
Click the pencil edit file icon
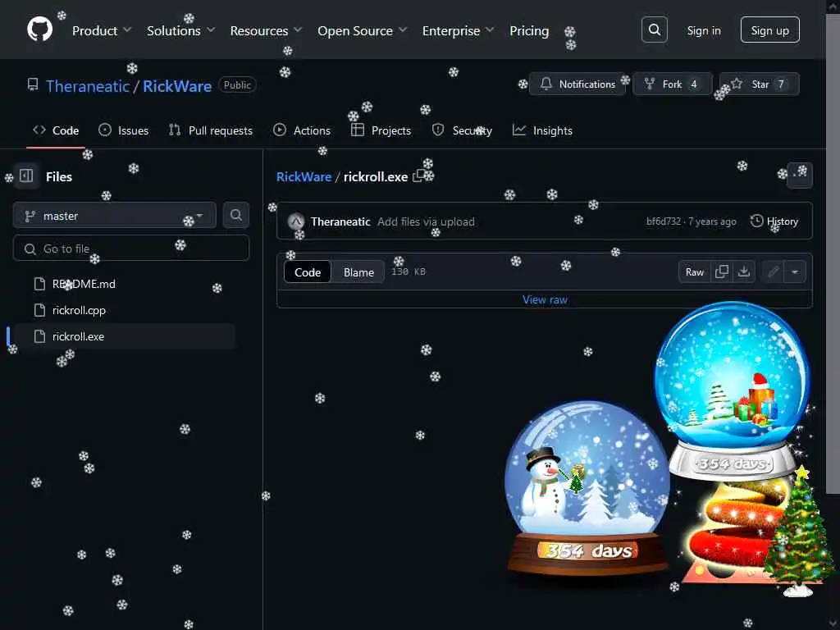click(x=773, y=272)
